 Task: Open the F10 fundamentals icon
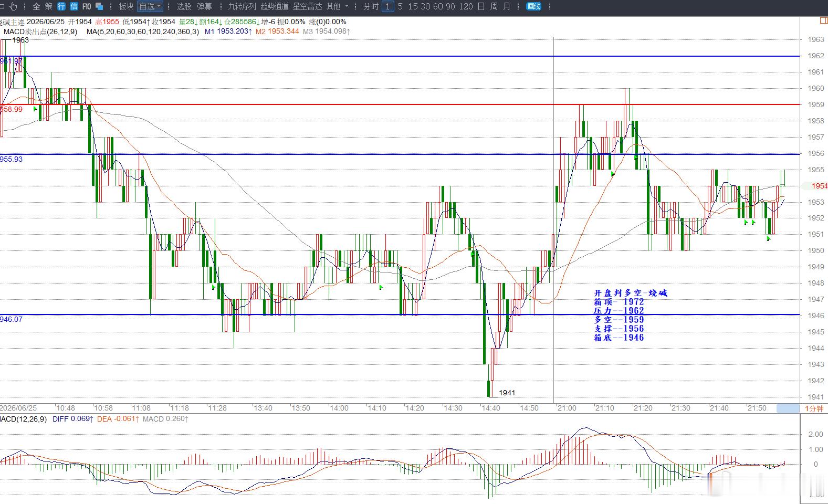click(x=87, y=6)
